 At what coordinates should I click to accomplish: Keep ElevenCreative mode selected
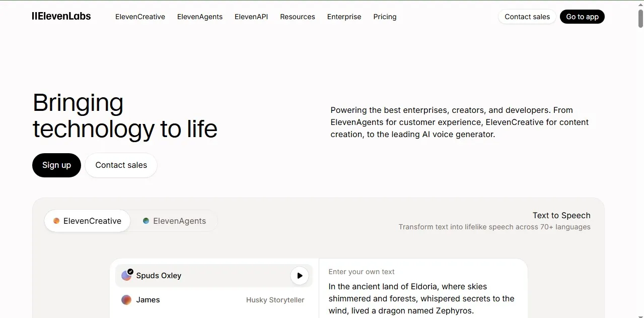point(92,221)
